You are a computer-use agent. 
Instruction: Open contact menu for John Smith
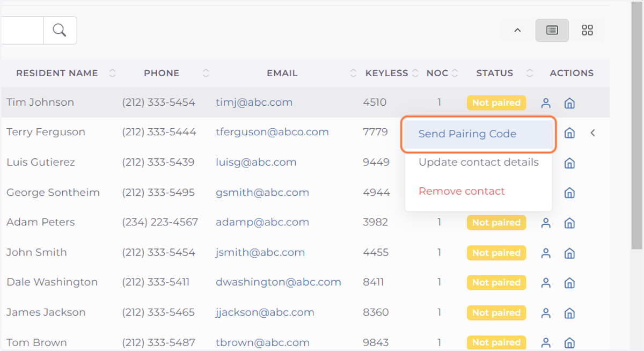pos(546,253)
